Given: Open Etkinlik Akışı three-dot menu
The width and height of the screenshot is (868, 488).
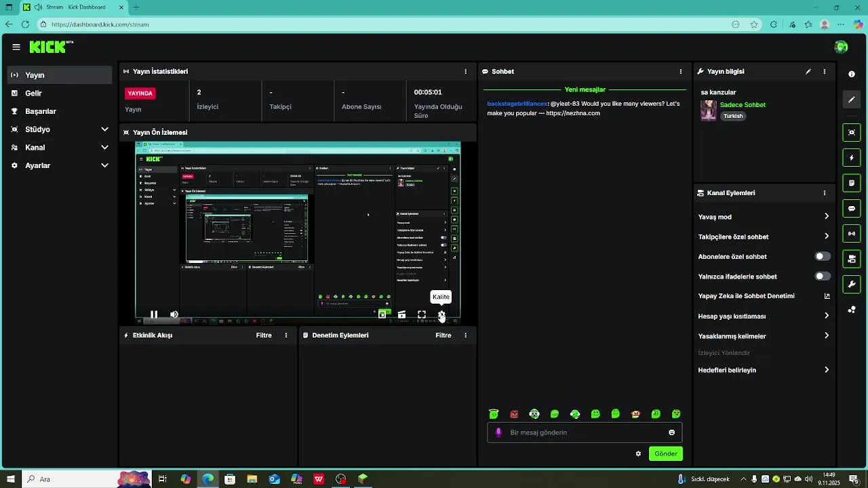Looking at the screenshot, I should point(286,335).
